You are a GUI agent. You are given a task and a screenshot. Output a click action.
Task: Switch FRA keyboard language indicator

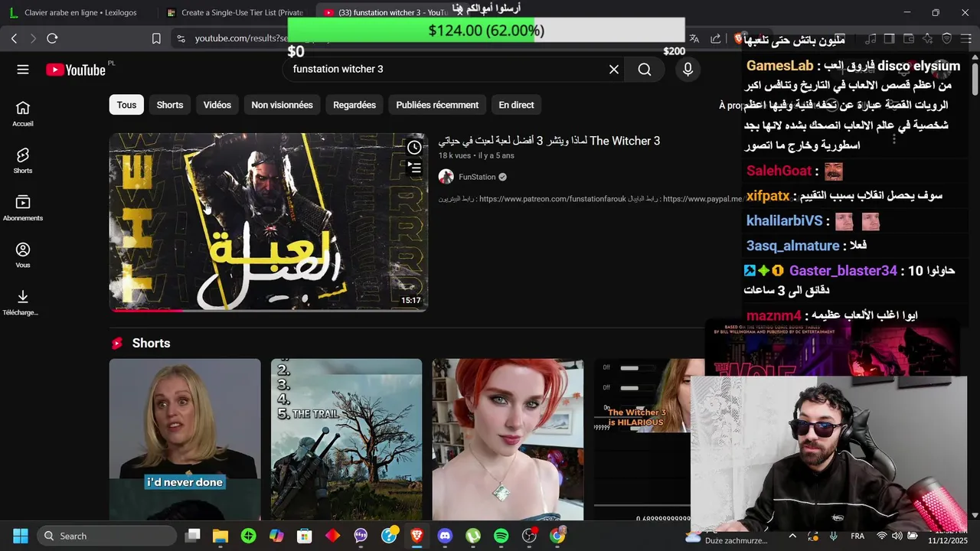[857, 536]
